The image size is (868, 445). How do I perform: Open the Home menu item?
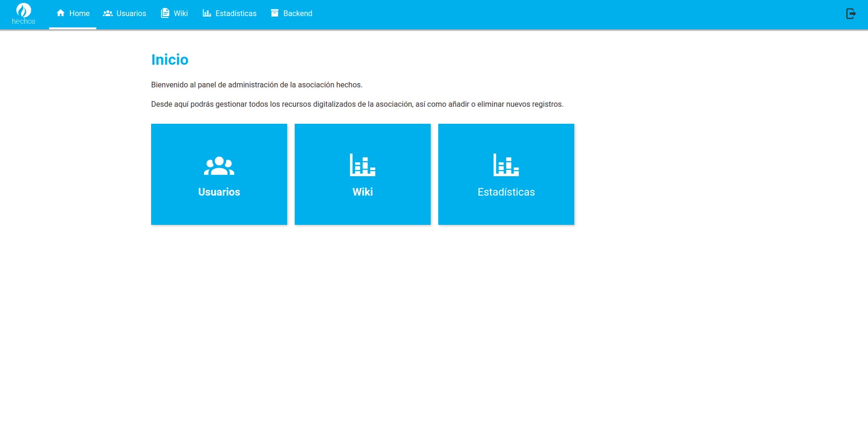click(x=79, y=13)
